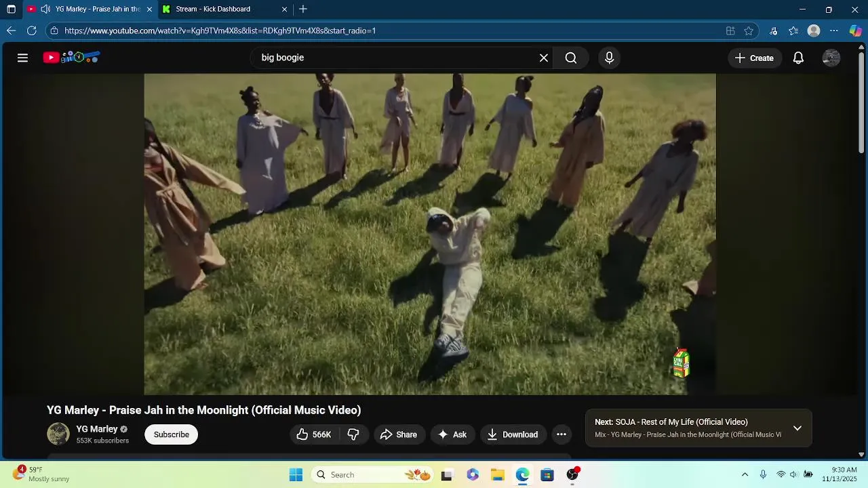Open the YG Marley channel avatar

58,434
